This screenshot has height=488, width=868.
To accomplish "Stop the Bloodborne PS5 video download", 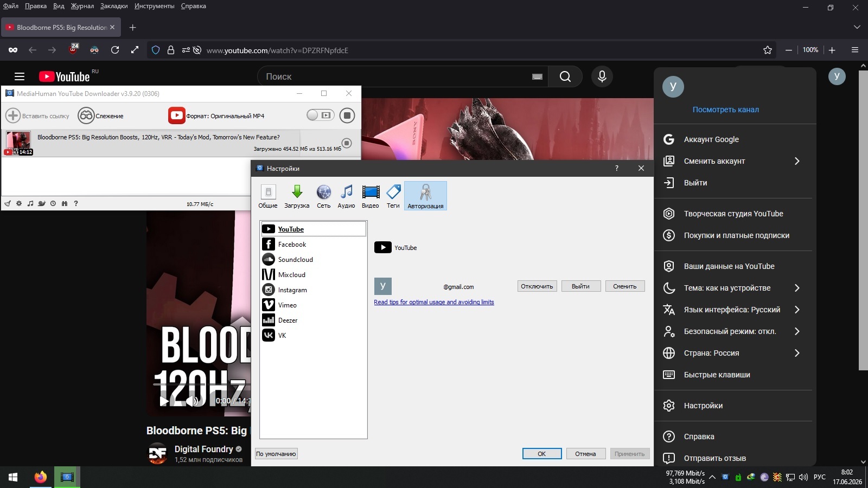I will (347, 143).
